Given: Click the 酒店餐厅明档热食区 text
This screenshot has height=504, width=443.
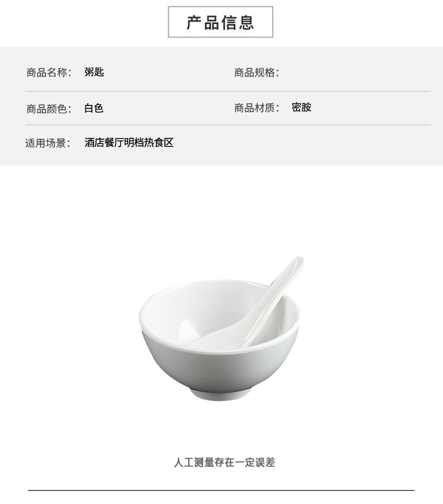Looking at the screenshot, I should point(129,142).
